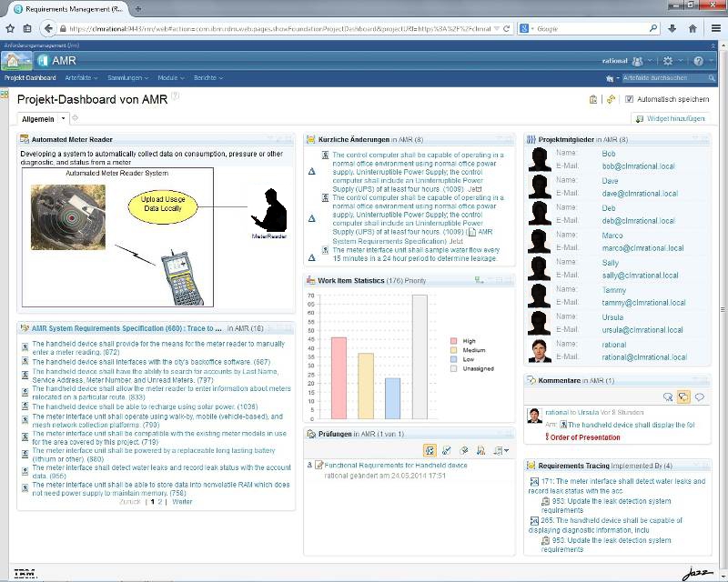Open the Google search engine dropdown
The height and width of the screenshot is (582, 728).
pyautogui.click(x=527, y=29)
